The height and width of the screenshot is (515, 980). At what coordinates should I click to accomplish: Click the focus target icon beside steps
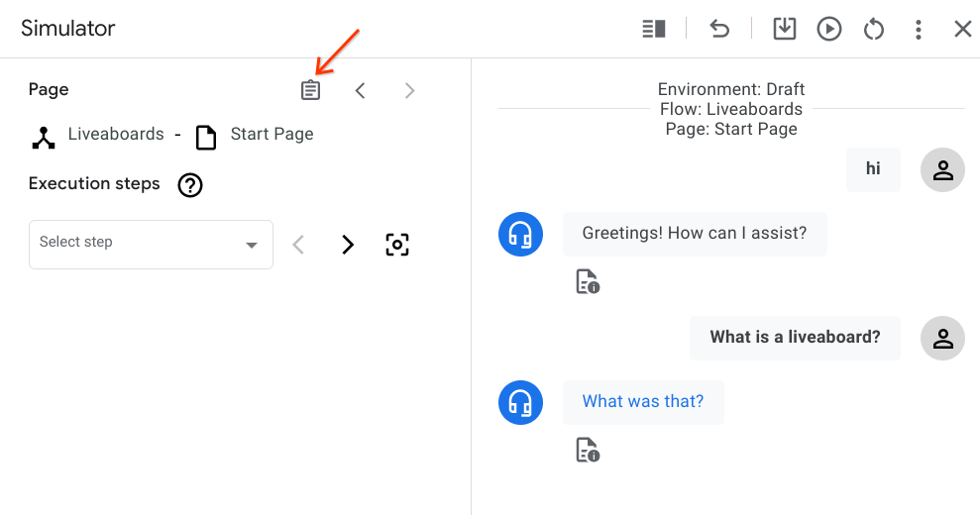[x=396, y=245]
